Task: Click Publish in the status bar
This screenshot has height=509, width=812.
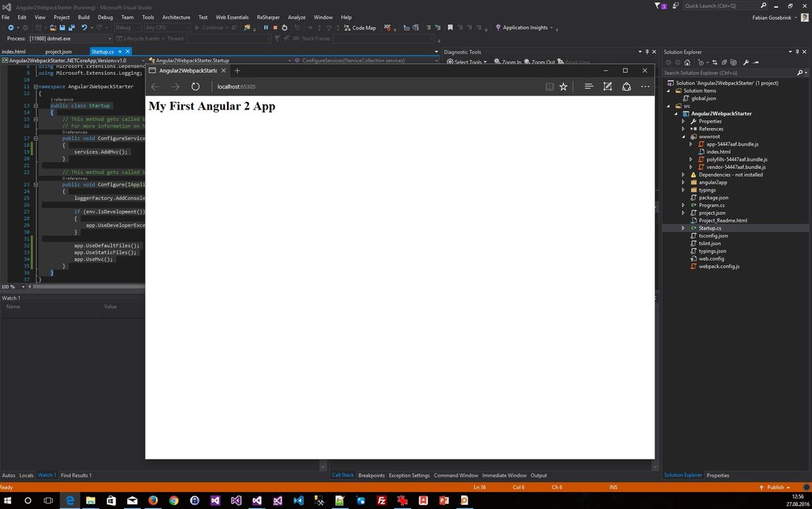Action: 775,487
